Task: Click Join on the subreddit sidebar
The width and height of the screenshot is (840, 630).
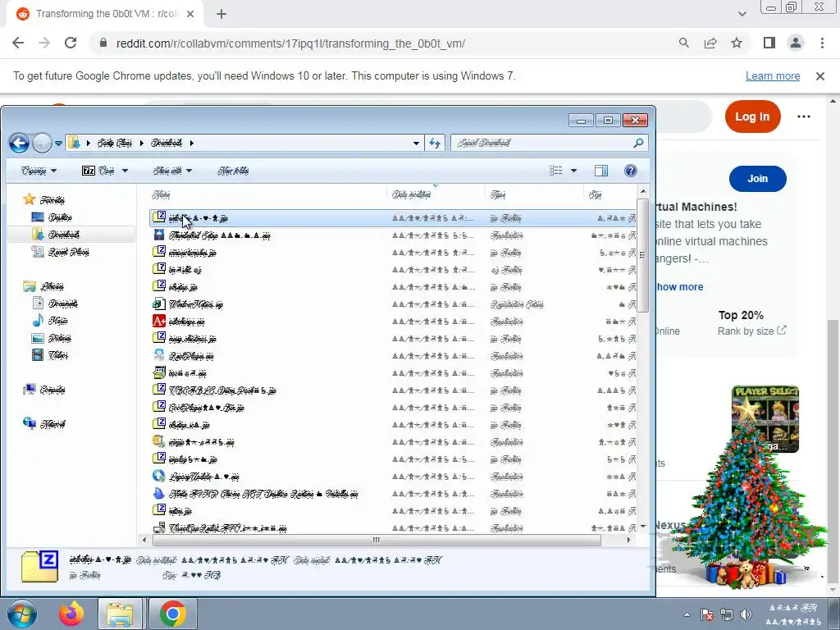Action: (757, 178)
